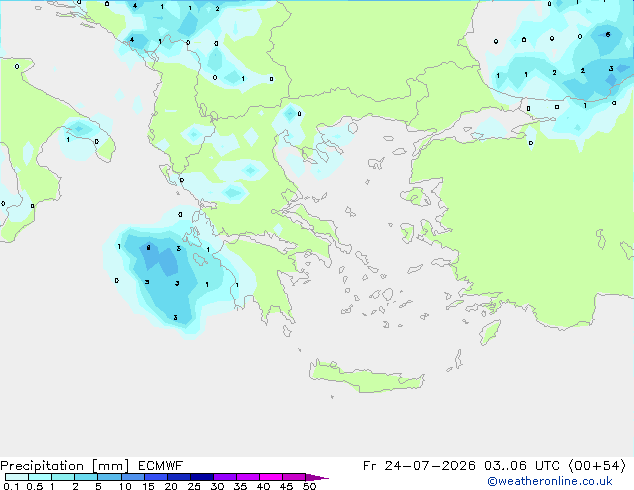634x490 pixels.
Task: Pick the legend swatch between 40 and 45
Action: (x=271, y=477)
